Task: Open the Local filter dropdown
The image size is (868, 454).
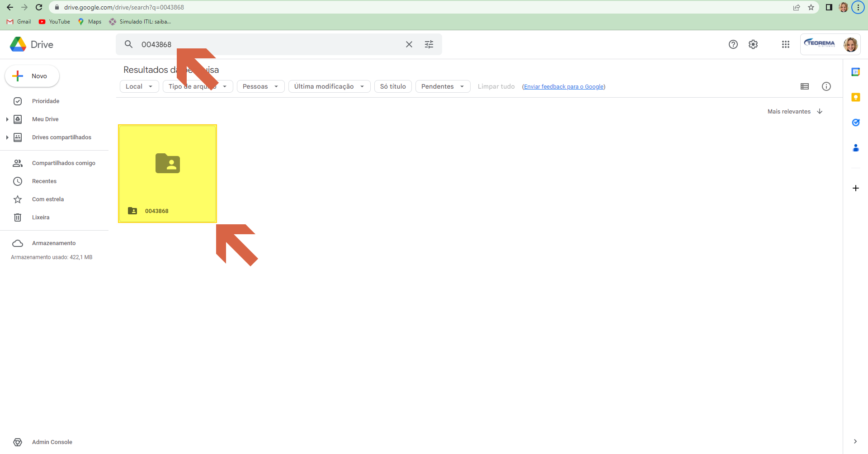Action: click(x=139, y=86)
